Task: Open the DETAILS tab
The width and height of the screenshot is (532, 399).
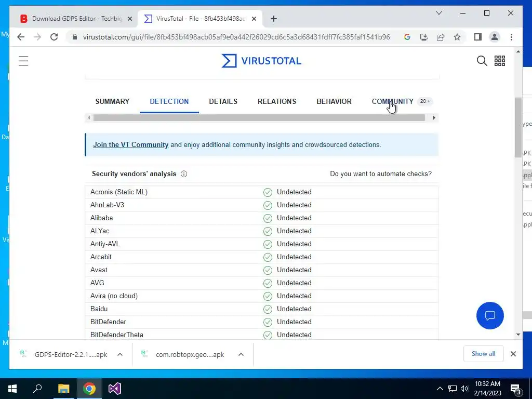Action: click(x=223, y=101)
